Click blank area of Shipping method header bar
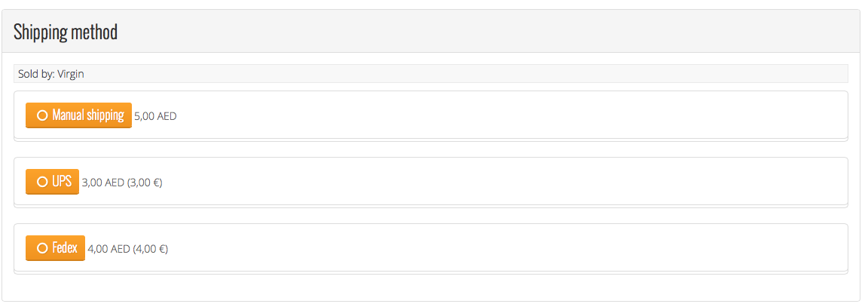The height and width of the screenshot is (307, 868). pos(490,32)
